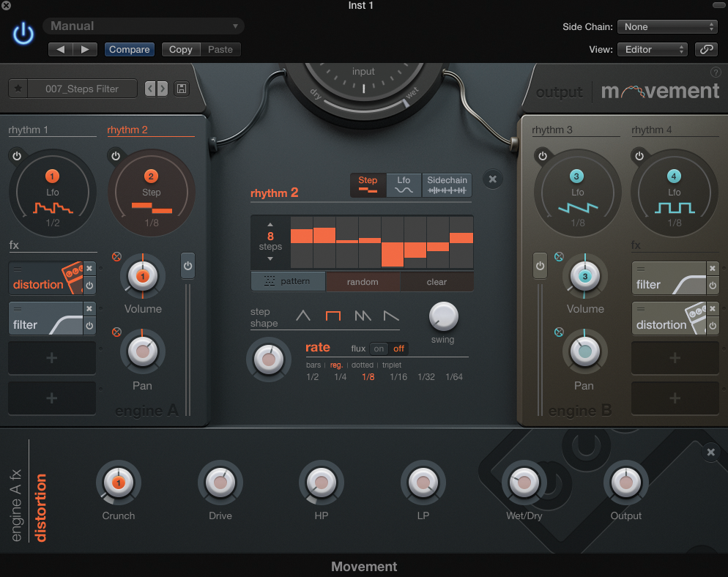Screen dimensions: 728x577
Task: Toggle the plugin power button
Action: tap(23, 34)
